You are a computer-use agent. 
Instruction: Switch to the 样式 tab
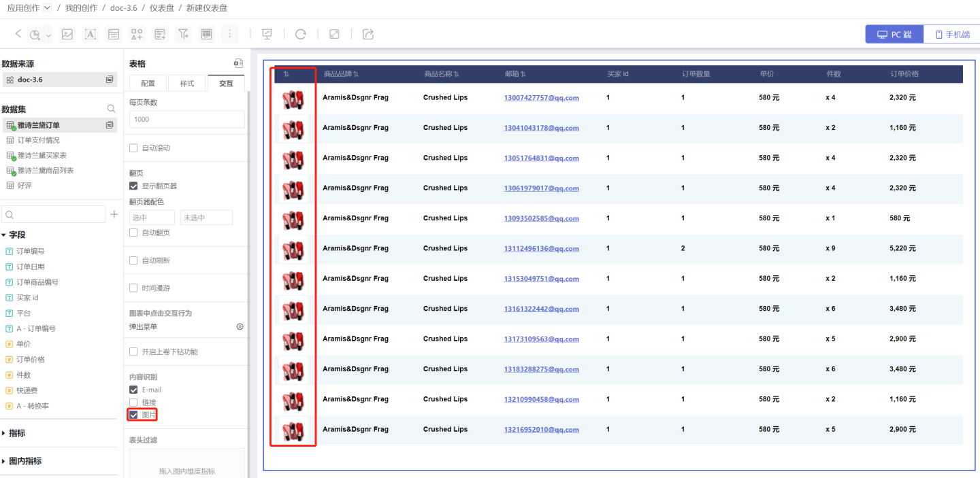tap(187, 84)
